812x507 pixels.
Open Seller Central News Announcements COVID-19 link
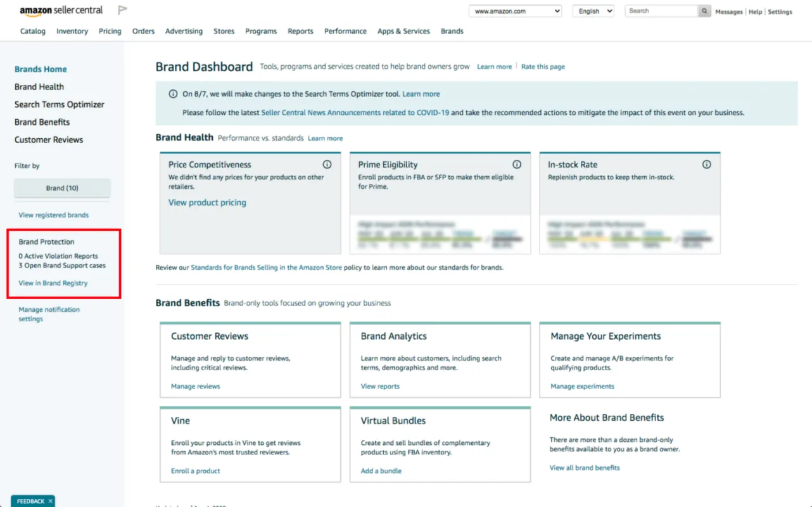point(355,113)
